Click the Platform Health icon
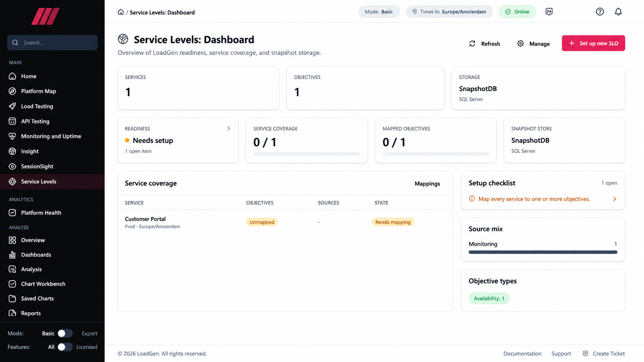644x362 pixels. click(x=12, y=213)
